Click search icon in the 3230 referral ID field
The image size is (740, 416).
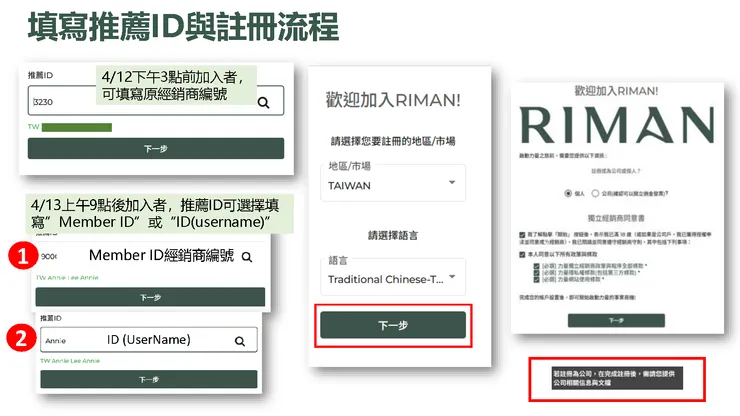click(x=263, y=102)
